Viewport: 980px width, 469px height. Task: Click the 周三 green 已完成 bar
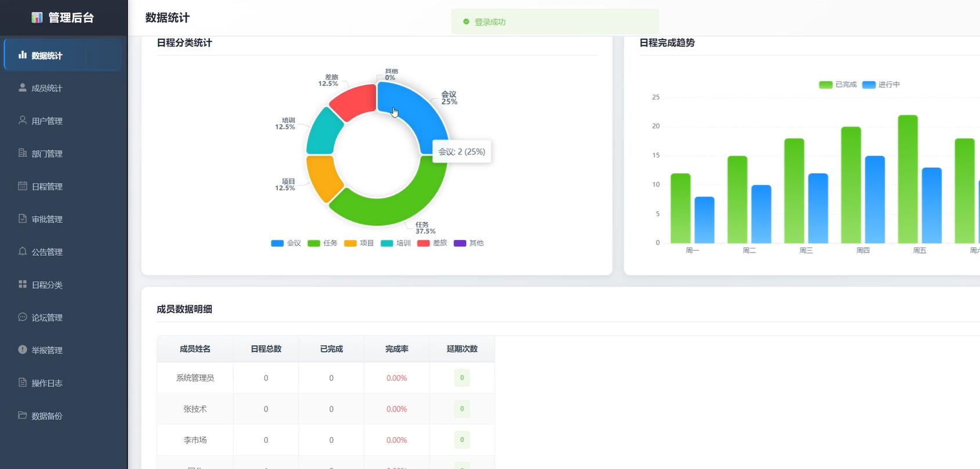click(794, 191)
